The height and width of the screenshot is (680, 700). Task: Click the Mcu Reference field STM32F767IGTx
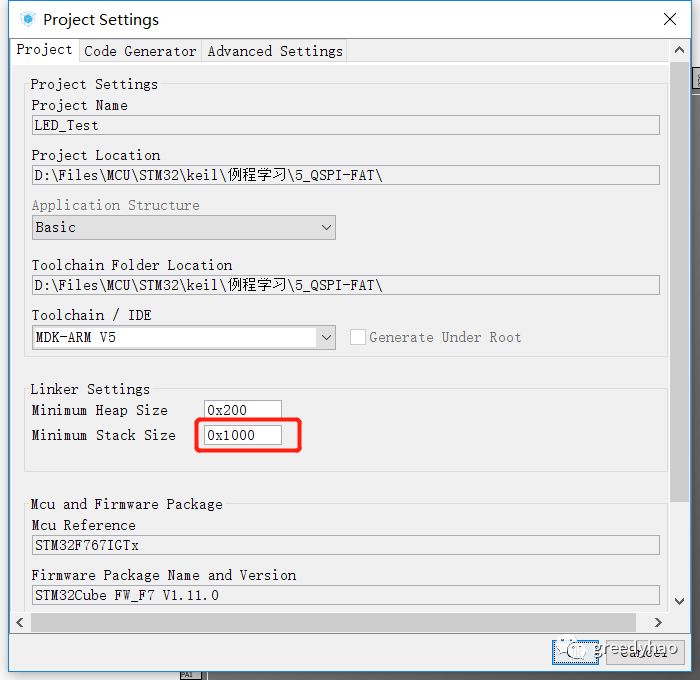click(346, 545)
